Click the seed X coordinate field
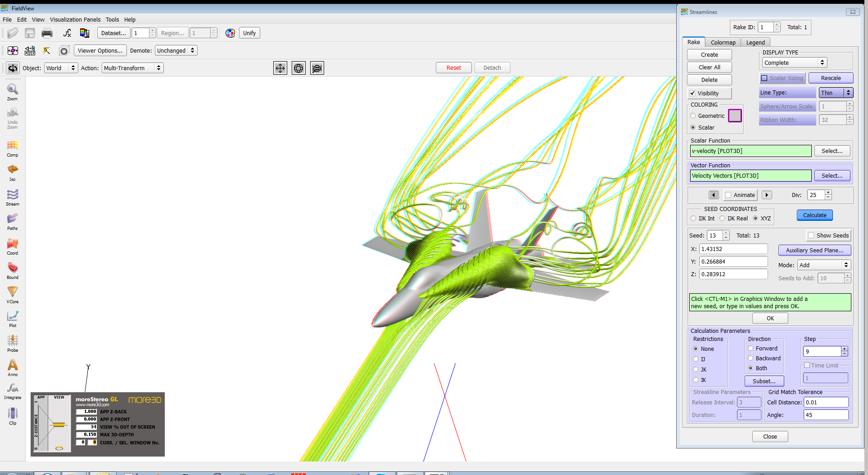 pos(733,249)
